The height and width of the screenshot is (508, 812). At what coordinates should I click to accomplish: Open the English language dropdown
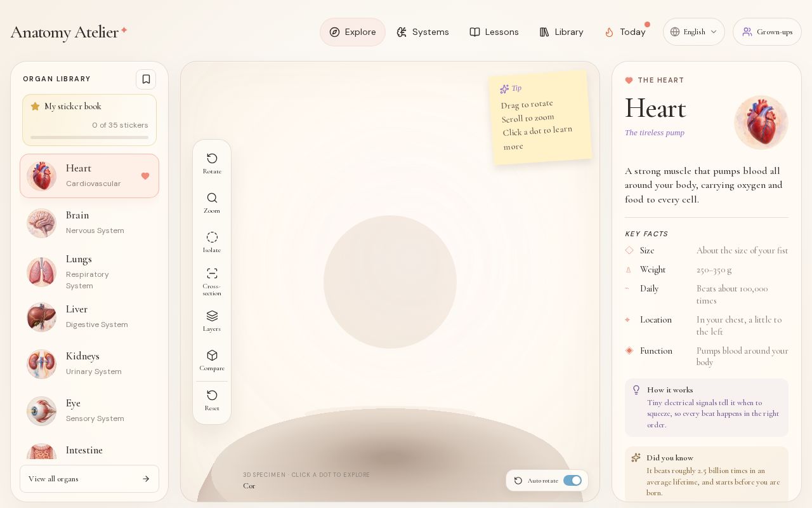tap(694, 32)
